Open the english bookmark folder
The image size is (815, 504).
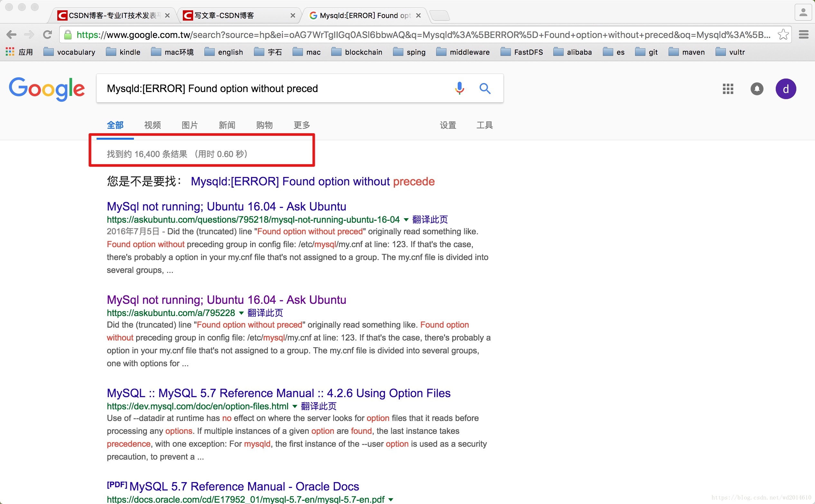pos(224,52)
